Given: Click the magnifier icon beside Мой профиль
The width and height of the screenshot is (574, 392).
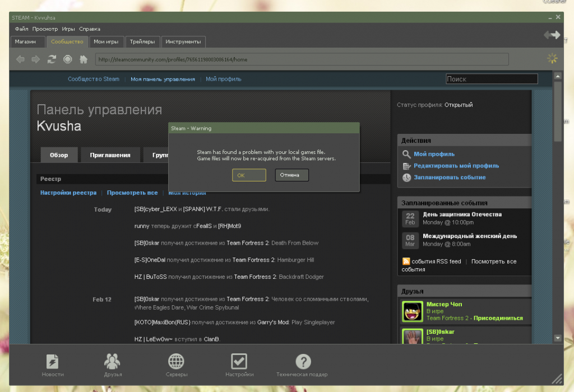Looking at the screenshot, I should [406, 155].
